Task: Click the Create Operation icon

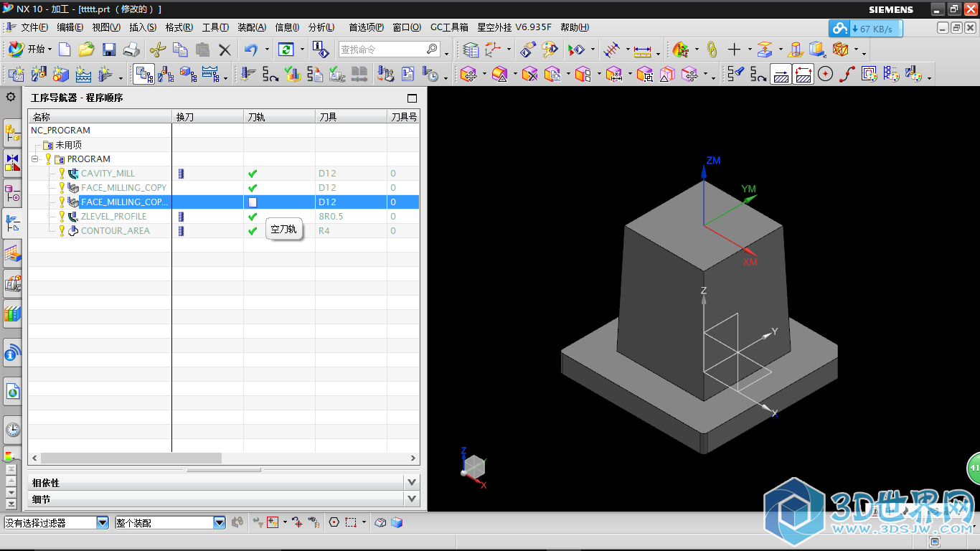Action: click(x=105, y=74)
